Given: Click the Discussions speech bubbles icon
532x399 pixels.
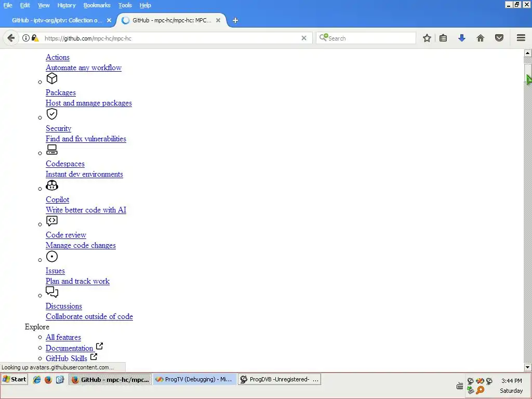Looking at the screenshot, I should (52, 292).
